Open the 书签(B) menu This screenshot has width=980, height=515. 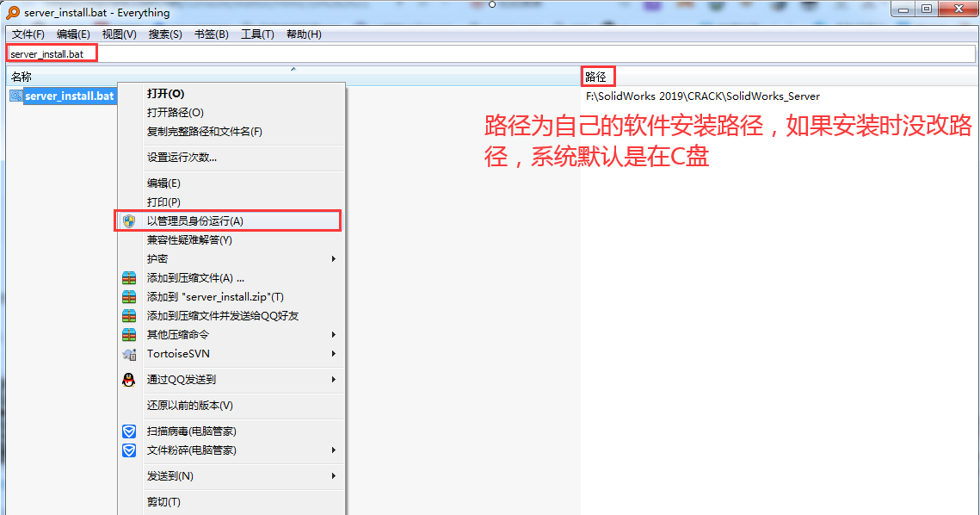pos(212,34)
